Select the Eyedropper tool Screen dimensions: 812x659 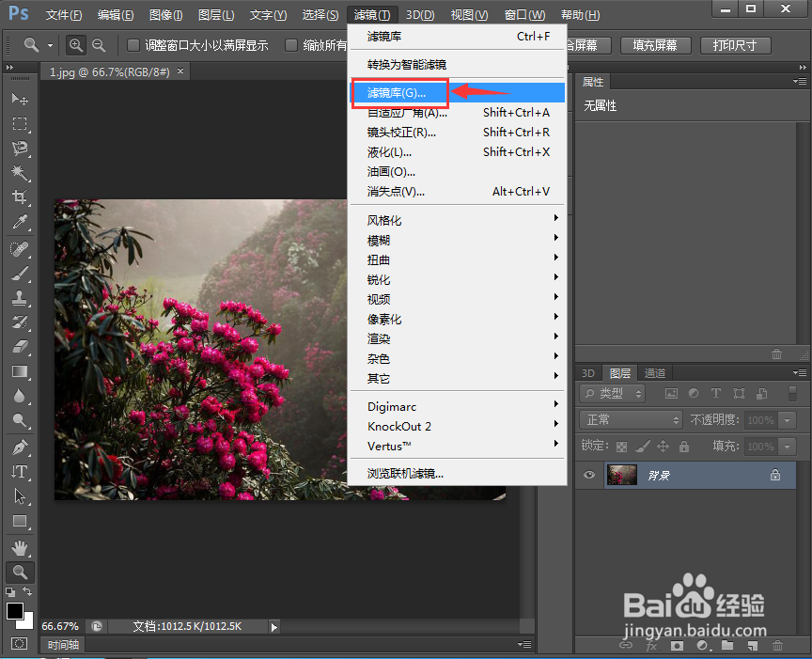tap(20, 222)
